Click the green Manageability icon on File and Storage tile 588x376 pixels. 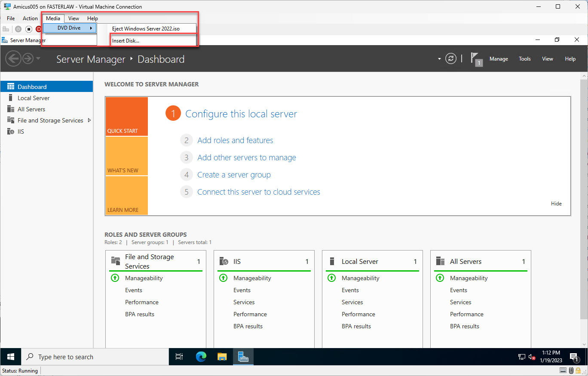115,278
